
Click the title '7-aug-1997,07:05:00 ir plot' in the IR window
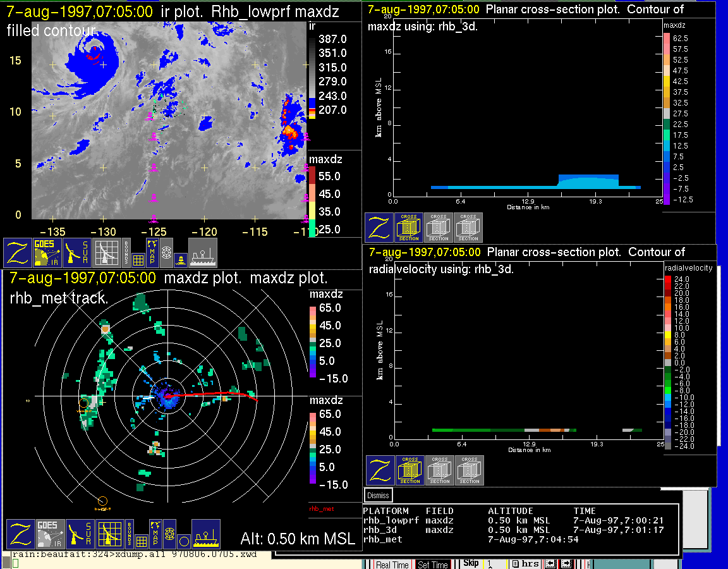point(105,11)
